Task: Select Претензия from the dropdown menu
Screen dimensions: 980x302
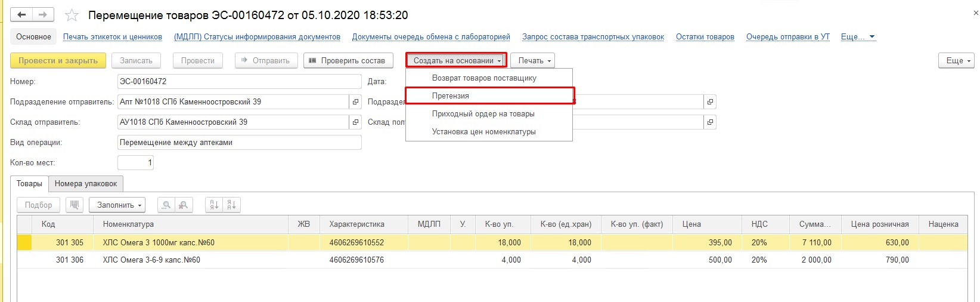Action: point(489,95)
